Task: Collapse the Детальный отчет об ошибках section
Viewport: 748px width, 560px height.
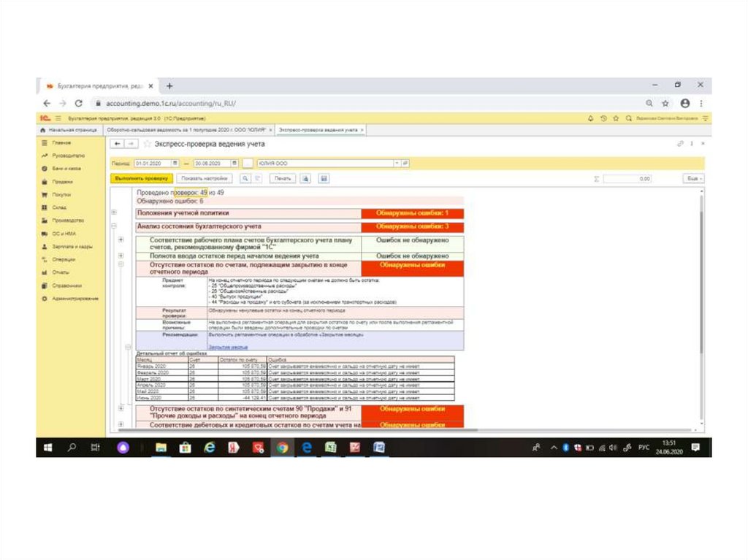Action: pyautogui.click(x=128, y=348)
